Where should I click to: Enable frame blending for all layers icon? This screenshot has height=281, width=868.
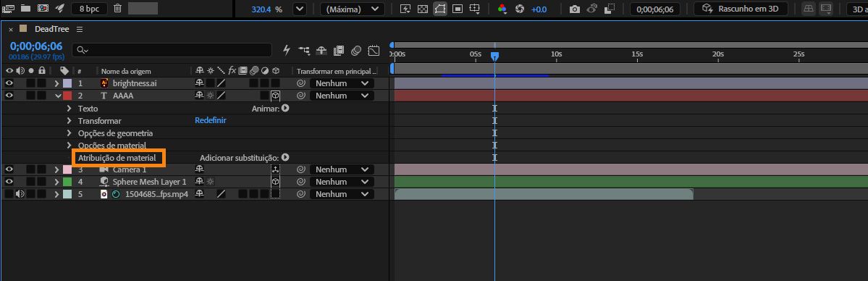pos(339,51)
